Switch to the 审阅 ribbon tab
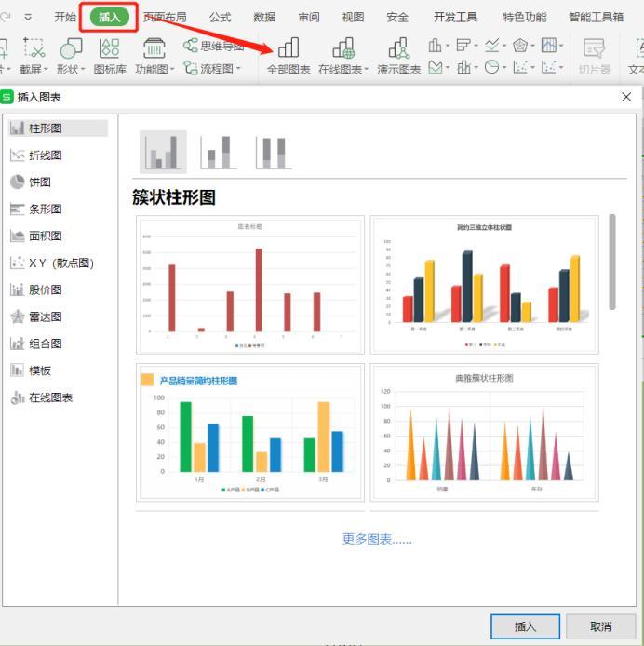Screen dimensions: 644x646 309,17
